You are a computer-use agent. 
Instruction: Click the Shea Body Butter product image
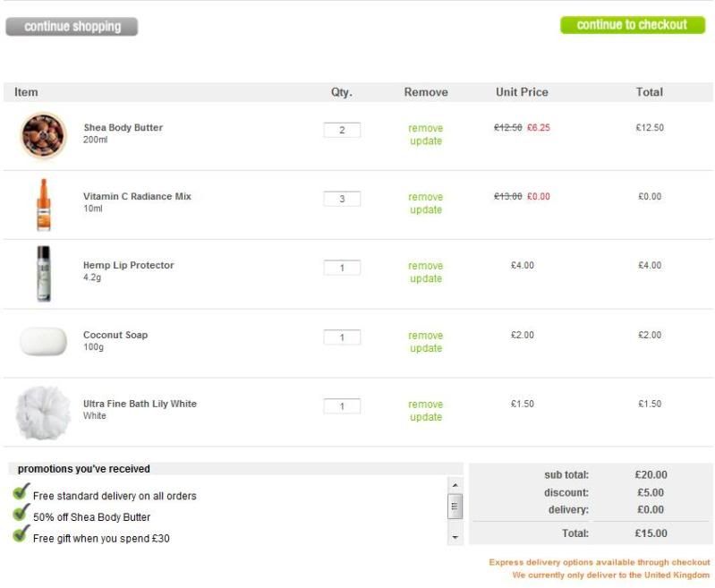point(44,135)
